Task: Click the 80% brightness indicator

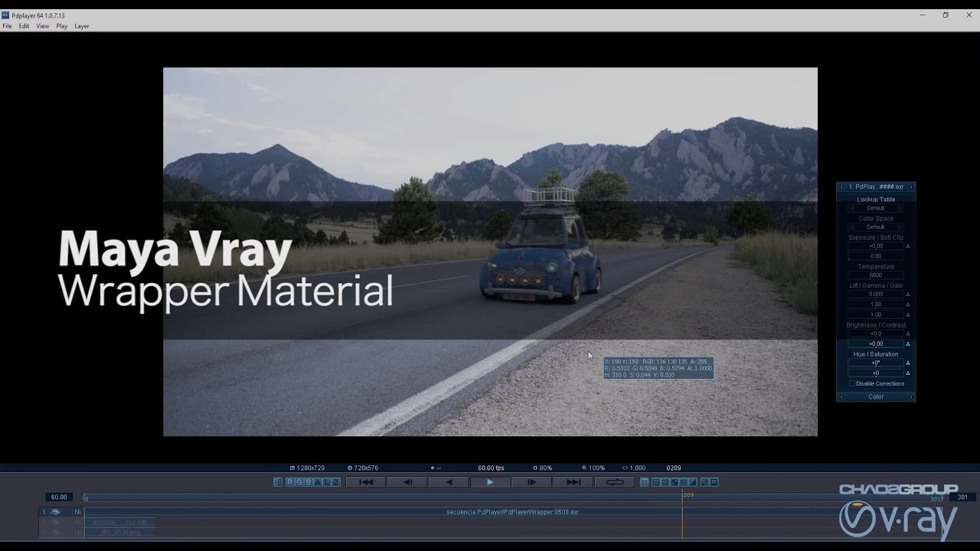Action: pyautogui.click(x=543, y=468)
